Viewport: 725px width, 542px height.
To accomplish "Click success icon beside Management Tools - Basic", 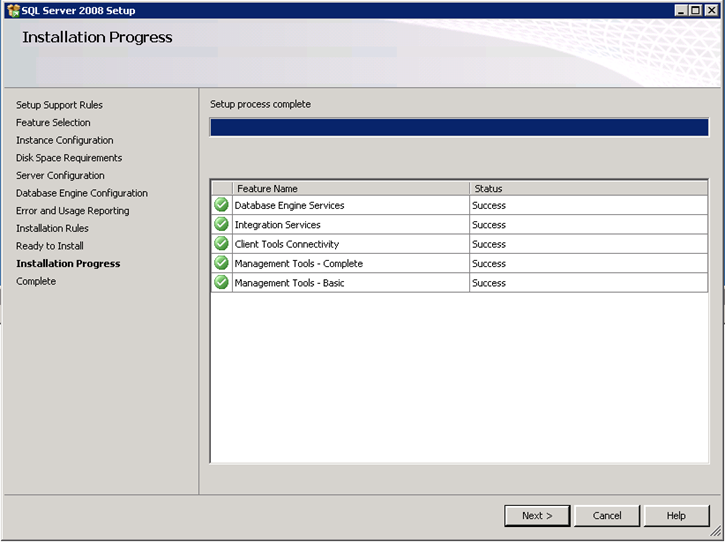I will (x=221, y=282).
